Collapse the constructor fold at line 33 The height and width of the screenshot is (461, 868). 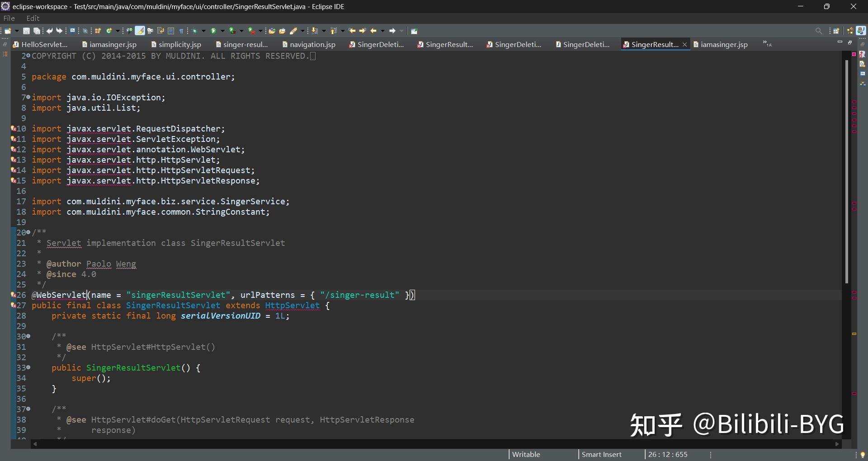[28, 367]
